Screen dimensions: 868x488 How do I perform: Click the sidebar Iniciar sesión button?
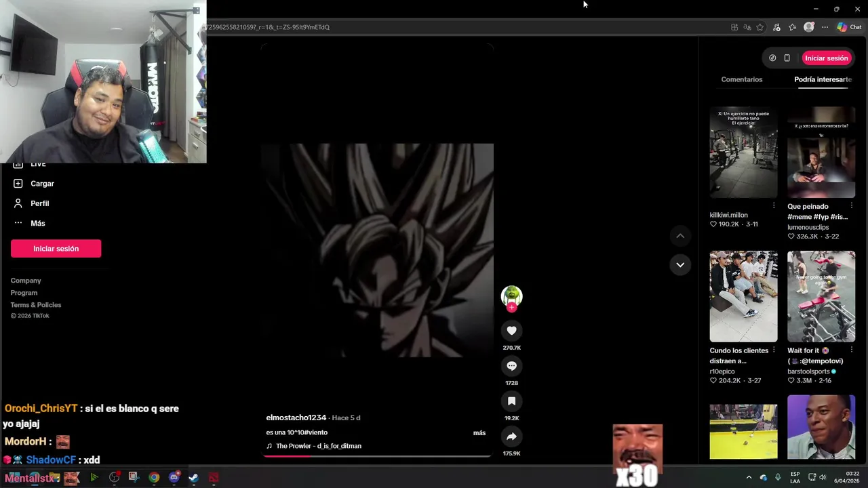[56, 249]
